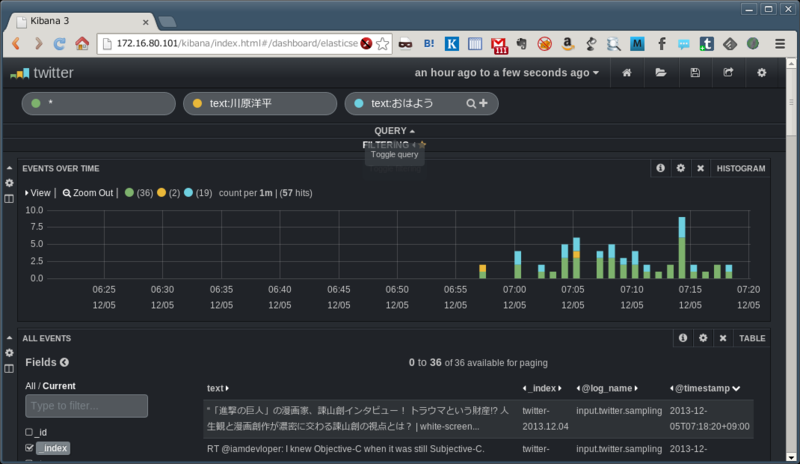Open the Gmail extension icon
The height and width of the screenshot is (464, 800).
(x=499, y=45)
